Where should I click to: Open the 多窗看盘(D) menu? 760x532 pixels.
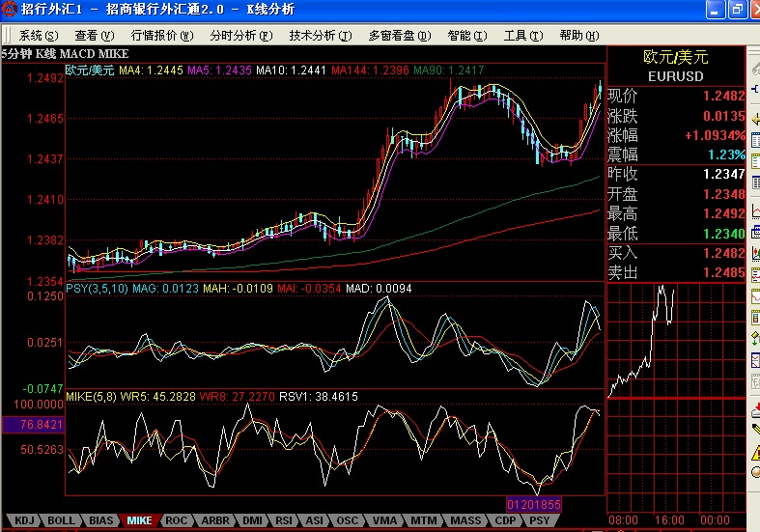point(400,36)
